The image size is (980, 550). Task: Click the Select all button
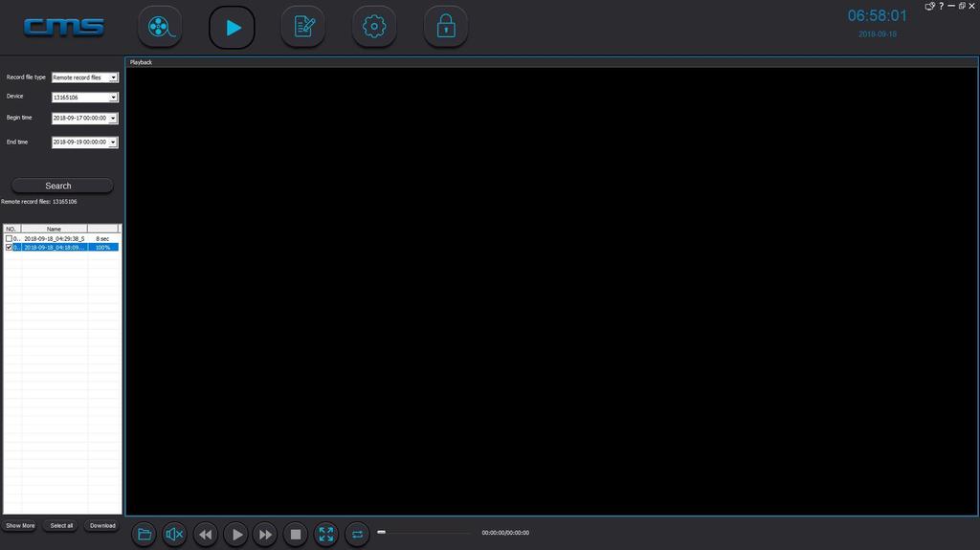(x=61, y=526)
